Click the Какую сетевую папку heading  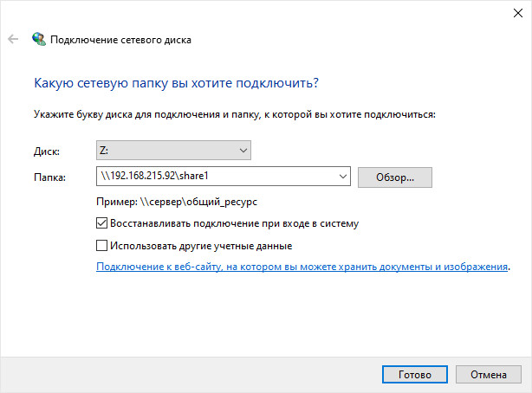point(177,83)
